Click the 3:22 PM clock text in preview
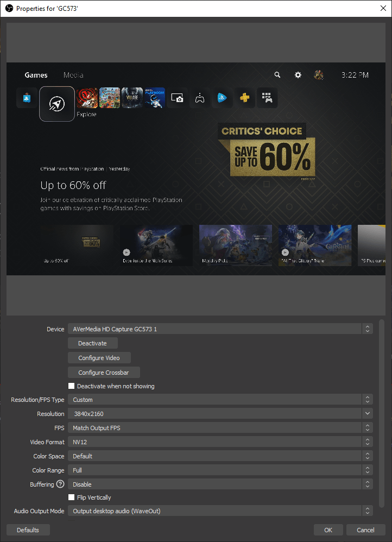Screen dimensions: 392x542 click(355, 75)
